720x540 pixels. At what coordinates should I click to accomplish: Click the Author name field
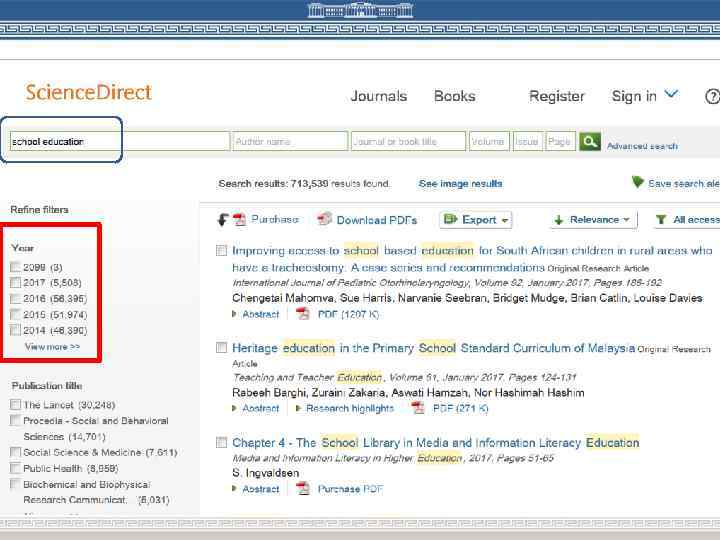(x=290, y=141)
